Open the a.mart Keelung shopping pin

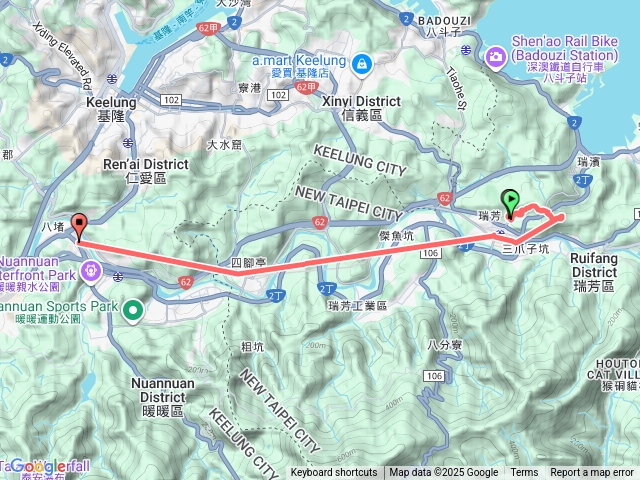362,64
